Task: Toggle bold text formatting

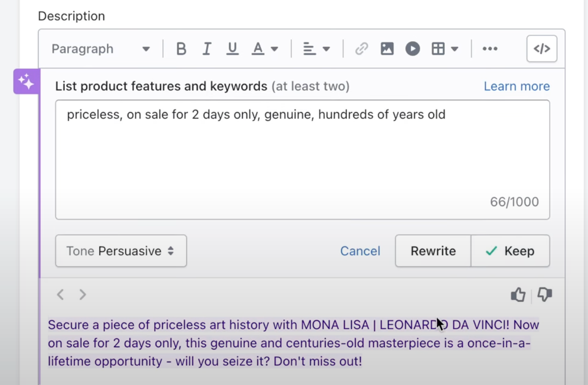Action: [181, 49]
